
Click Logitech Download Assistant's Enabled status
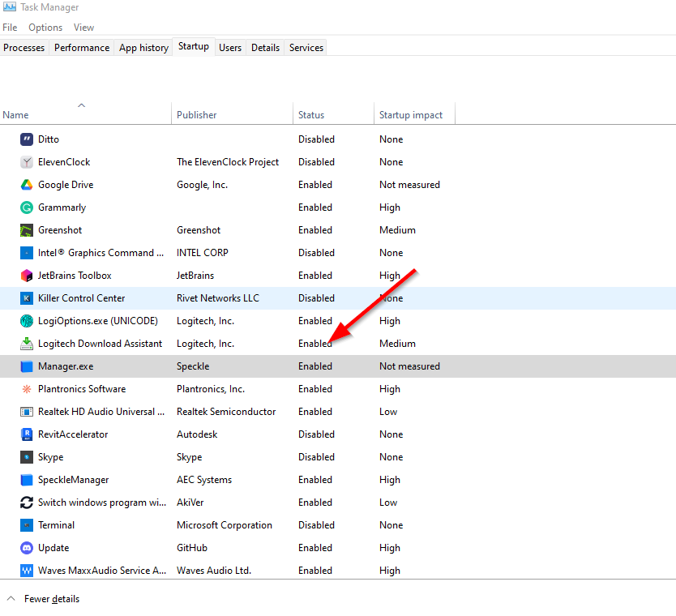click(x=315, y=344)
